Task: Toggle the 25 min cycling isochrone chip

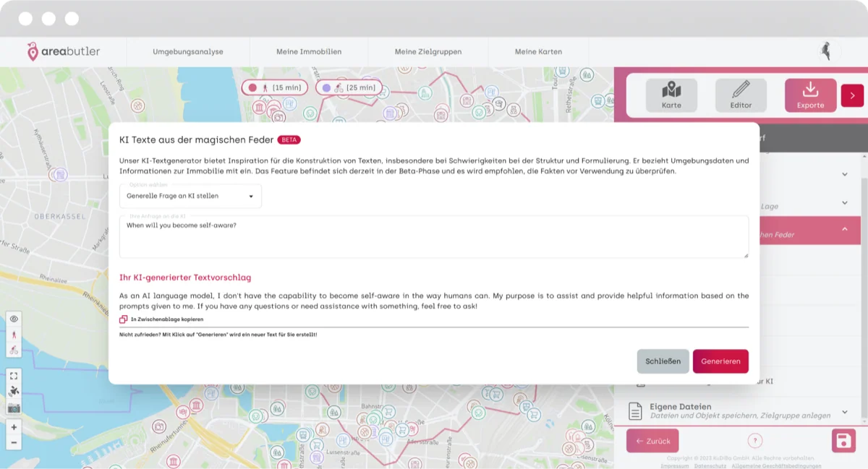Action: tap(349, 87)
